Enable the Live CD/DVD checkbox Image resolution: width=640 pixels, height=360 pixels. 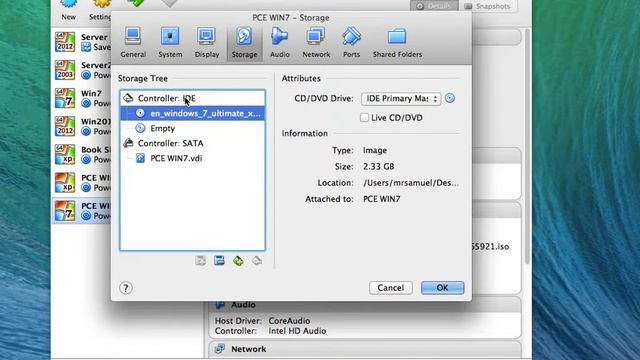(x=364, y=118)
